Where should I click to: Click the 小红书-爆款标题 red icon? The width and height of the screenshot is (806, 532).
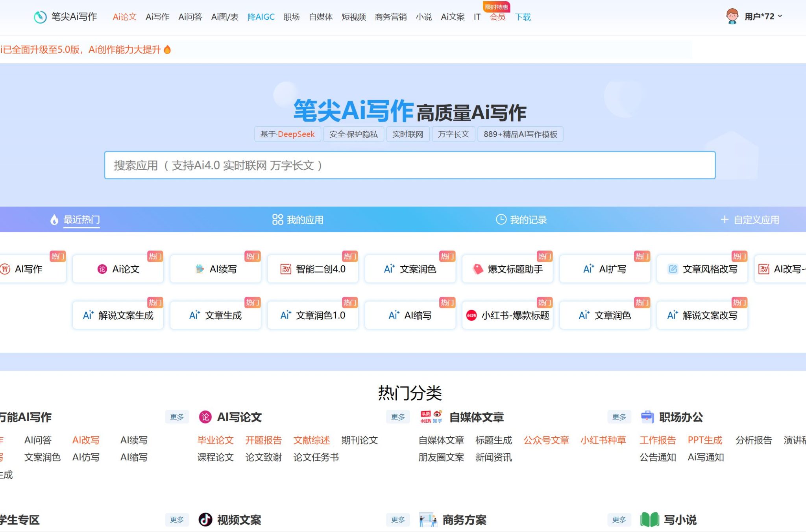(x=471, y=315)
